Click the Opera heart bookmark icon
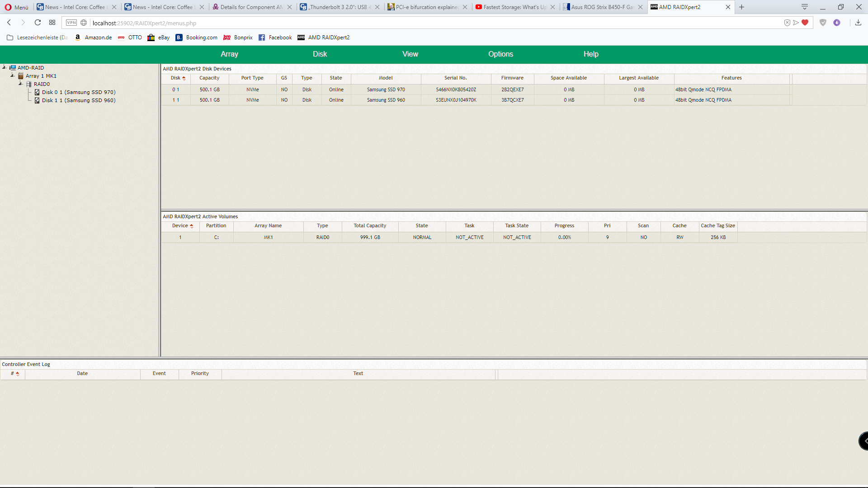Viewport: 868px width, 488px height. (x=805, y=23)
